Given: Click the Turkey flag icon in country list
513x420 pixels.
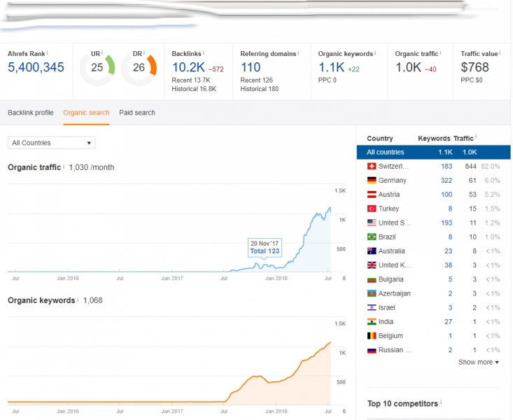Looking at the screenshot, I should click(371, 209).
